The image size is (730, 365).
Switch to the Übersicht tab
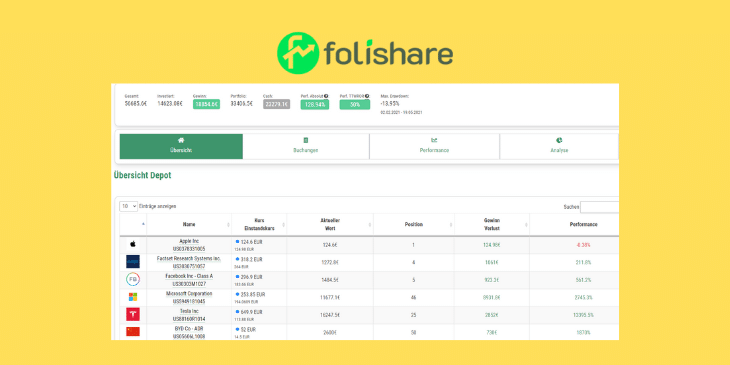tap(181, 146)
